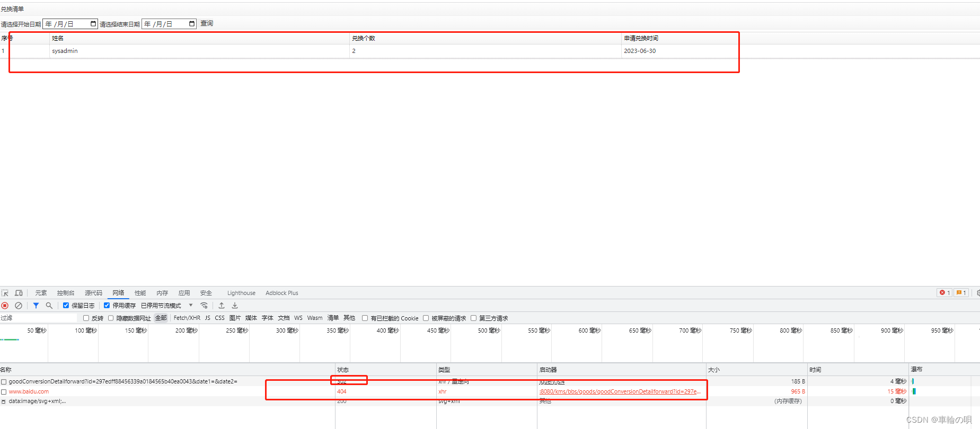
Task: Tick checkbox beside goodConversionDetailforward request
Action: 4,382
